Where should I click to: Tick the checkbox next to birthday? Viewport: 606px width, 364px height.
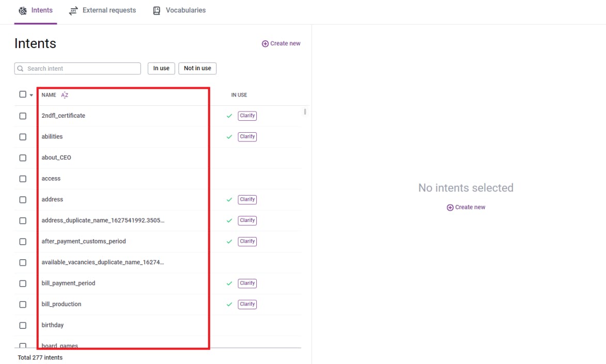(23, 325)
